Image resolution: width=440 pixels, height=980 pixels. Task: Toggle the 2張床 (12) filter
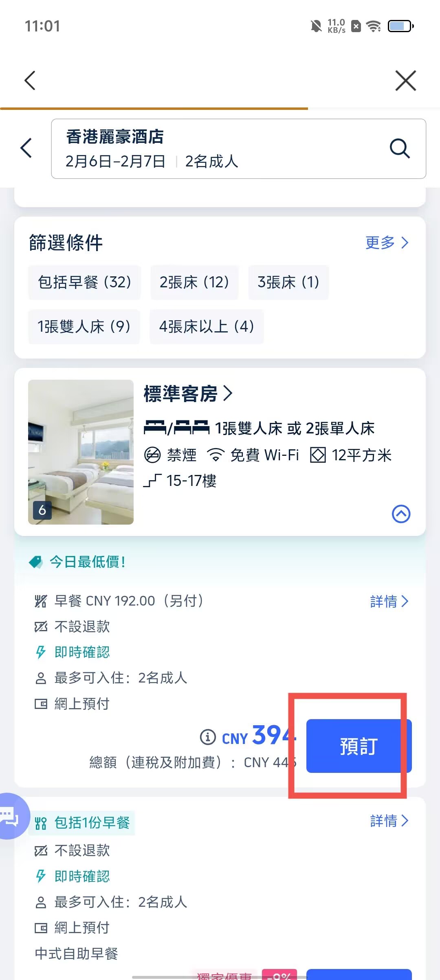pyautogui.click(x=194, y=282)
